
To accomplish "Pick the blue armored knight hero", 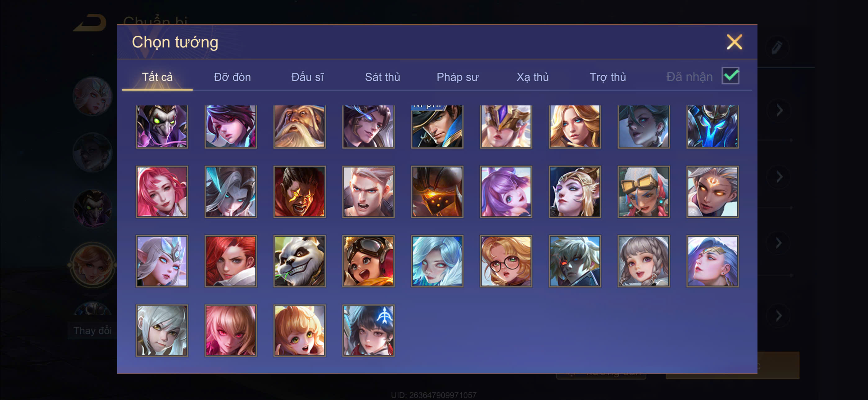I will (712, 126).
